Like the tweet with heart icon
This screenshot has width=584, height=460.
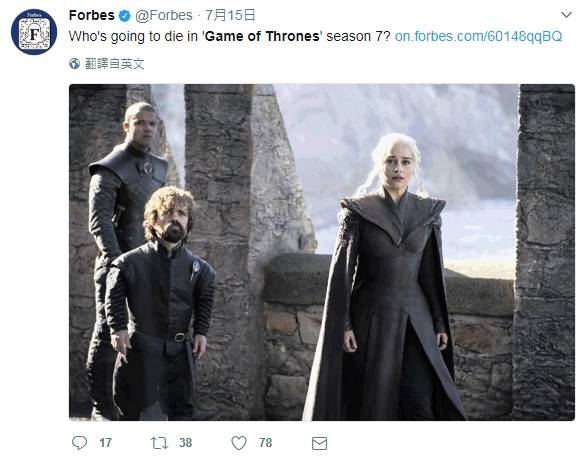(x=239, y=443)
